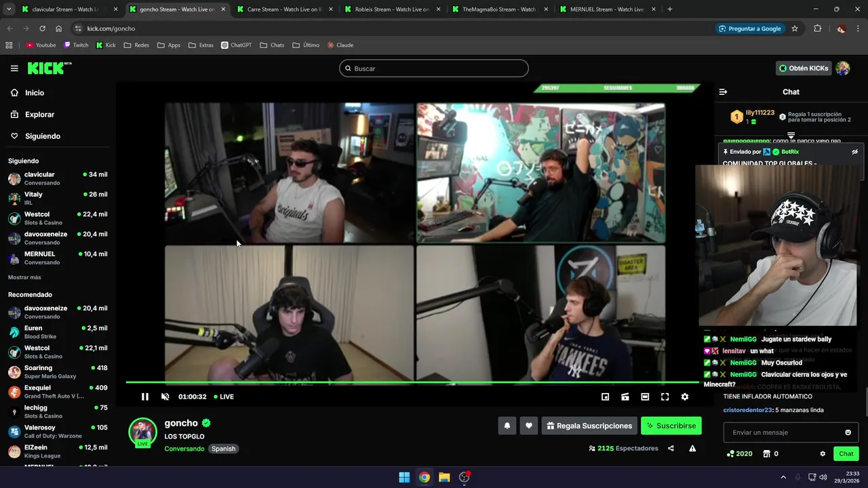The width and height of the screenshot is (868, 488).
Task: Open the tab search dropdown
Action: 8,9
